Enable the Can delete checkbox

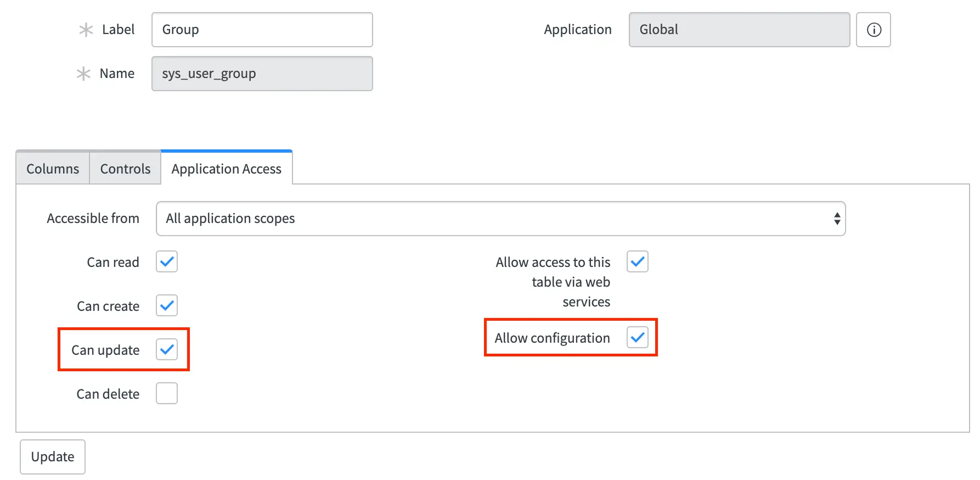(167, 393)
